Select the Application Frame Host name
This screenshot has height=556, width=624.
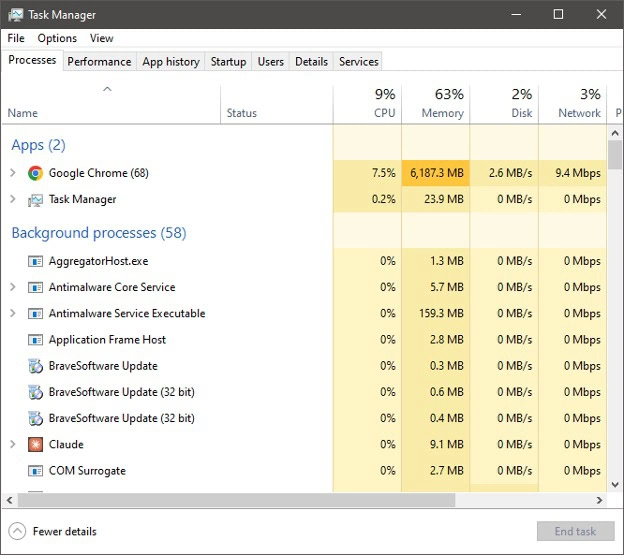click(x=107, y=340)
